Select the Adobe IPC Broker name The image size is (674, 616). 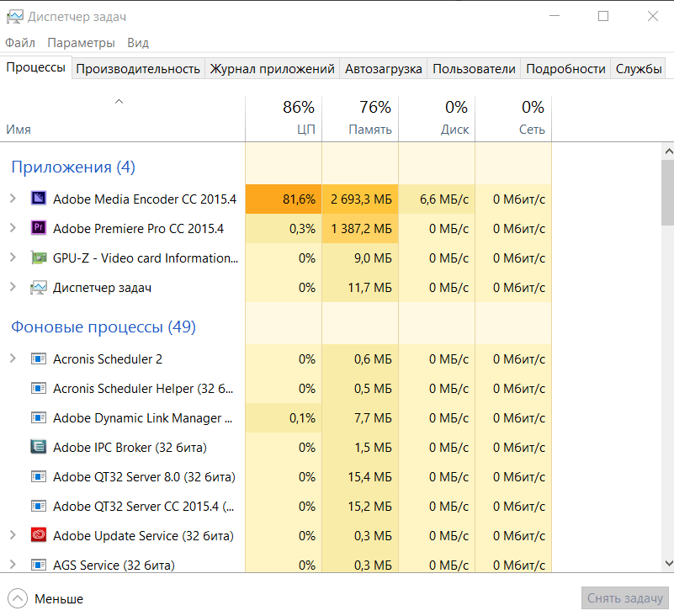tap(130, 448)
